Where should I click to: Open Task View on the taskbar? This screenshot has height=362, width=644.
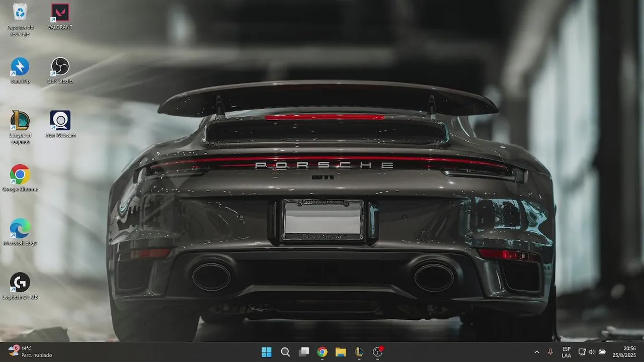click(x=304, y=352)
